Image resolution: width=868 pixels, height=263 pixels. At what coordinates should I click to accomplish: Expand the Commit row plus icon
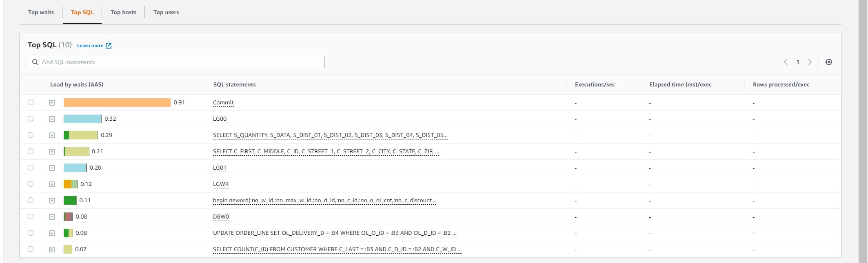tap(52, 103)
